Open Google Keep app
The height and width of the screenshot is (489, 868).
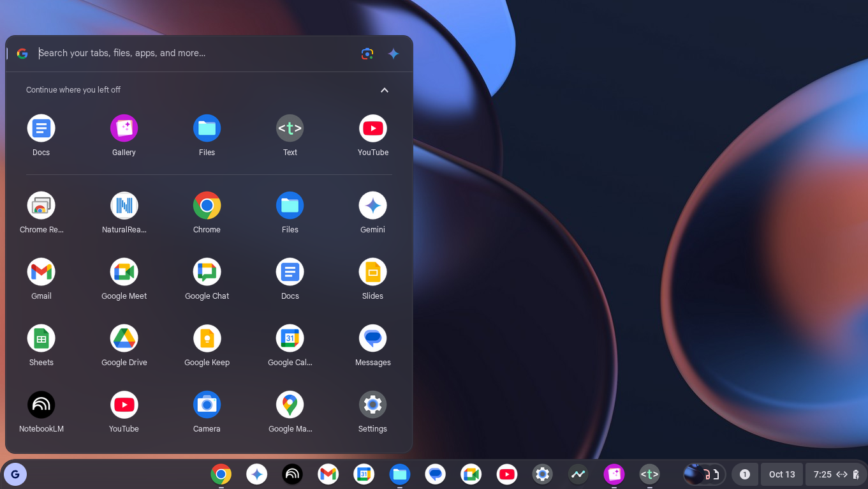207,338
